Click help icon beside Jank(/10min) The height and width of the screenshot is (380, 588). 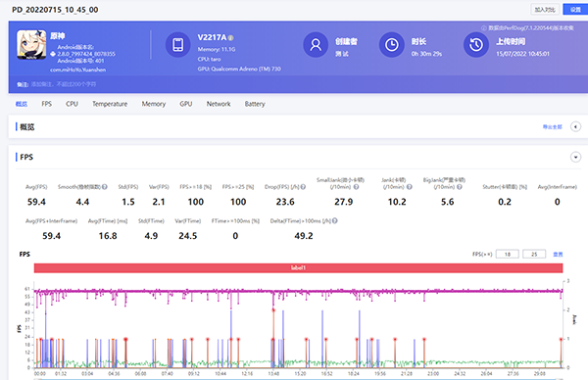click(410, 187)
